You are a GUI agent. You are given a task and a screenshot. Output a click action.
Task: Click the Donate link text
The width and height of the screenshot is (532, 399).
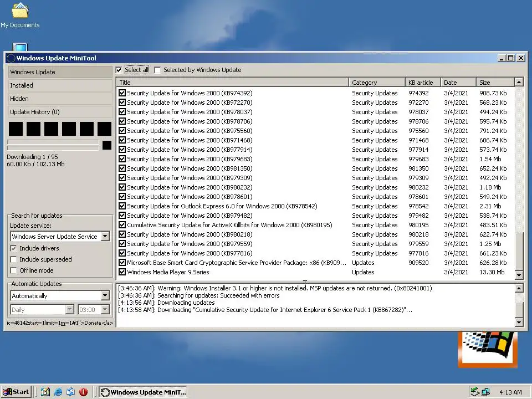click(x=93, y=323)
